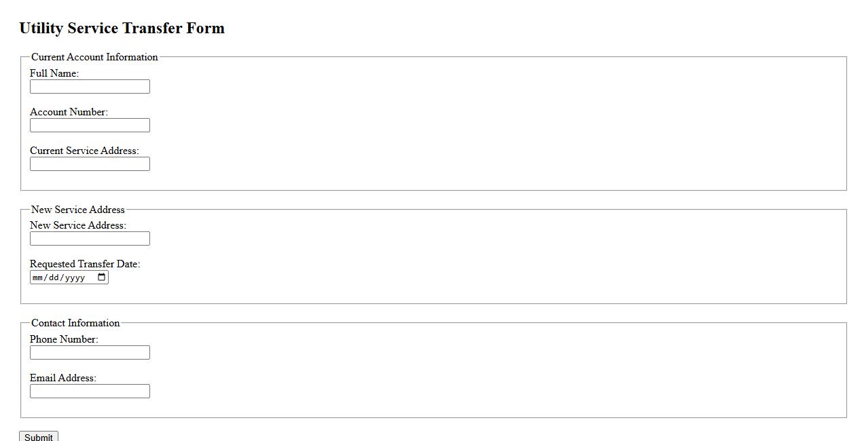Select the Current Service Address input field
Image resolution: width=868 pixels, height=441 pixels.
pyautogui.click(x=90, y=164)
